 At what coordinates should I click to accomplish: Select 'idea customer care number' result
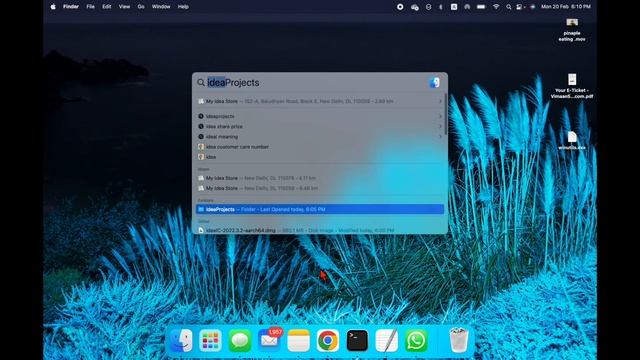pos(320,147)
